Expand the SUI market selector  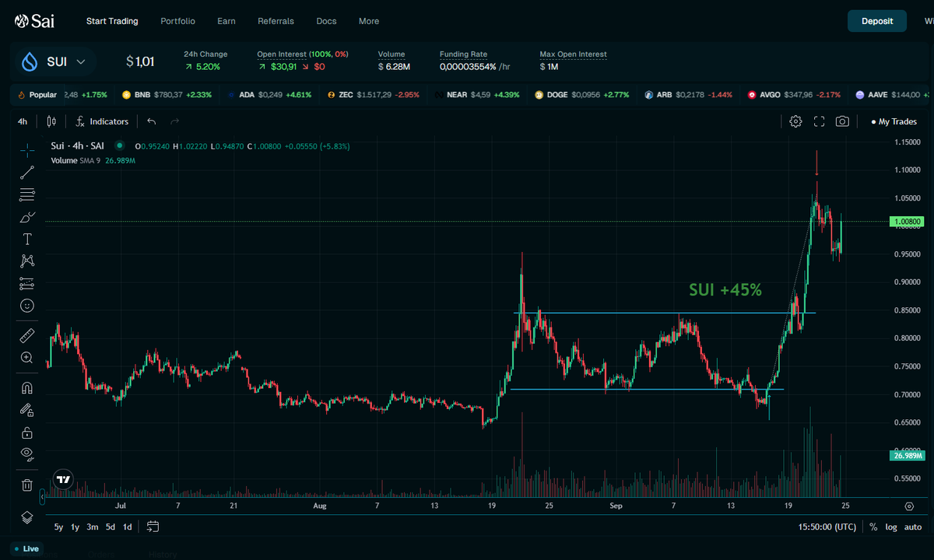[54, 61]
